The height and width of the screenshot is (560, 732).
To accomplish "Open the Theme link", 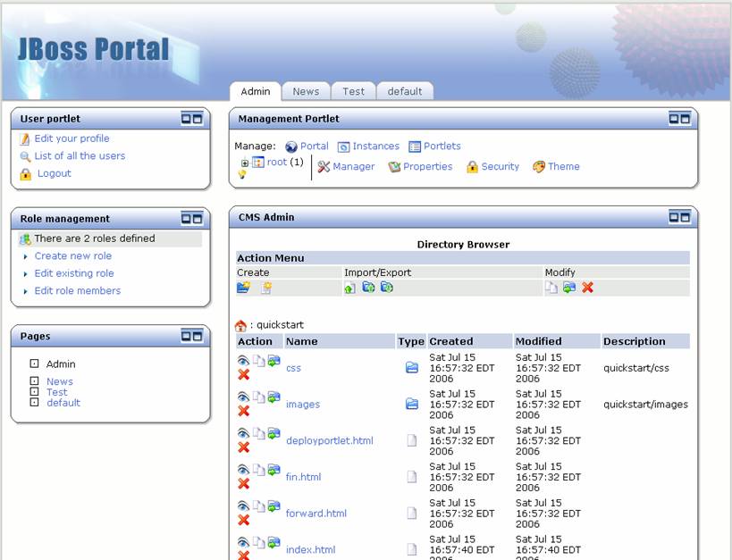I will coord(563,167).
